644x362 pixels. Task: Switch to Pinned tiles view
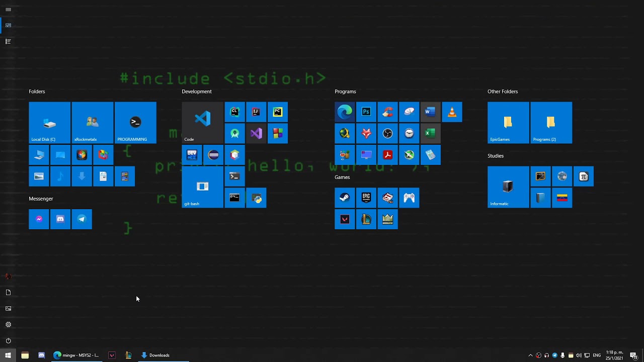coord(8,25)
